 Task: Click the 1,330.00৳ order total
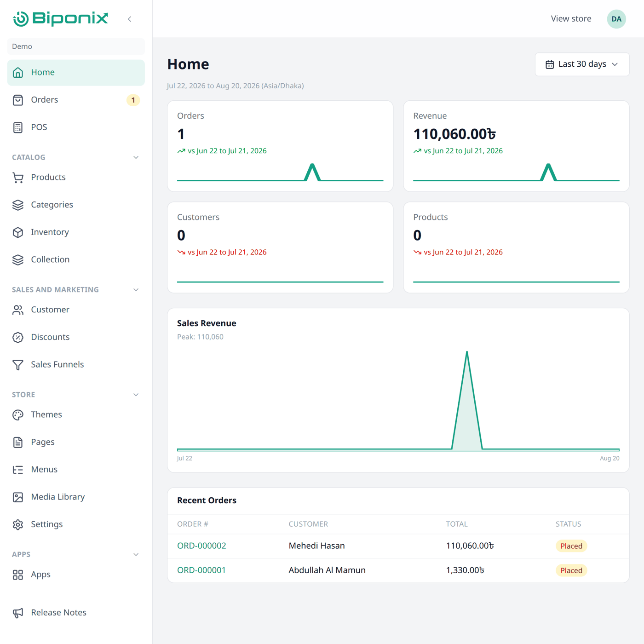465,570
